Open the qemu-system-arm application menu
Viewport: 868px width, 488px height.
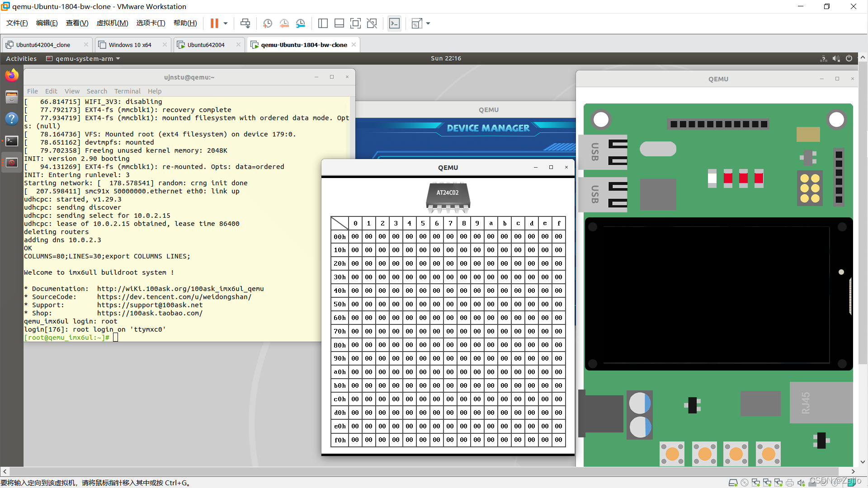pyautogui.click(x=83, y=58)
